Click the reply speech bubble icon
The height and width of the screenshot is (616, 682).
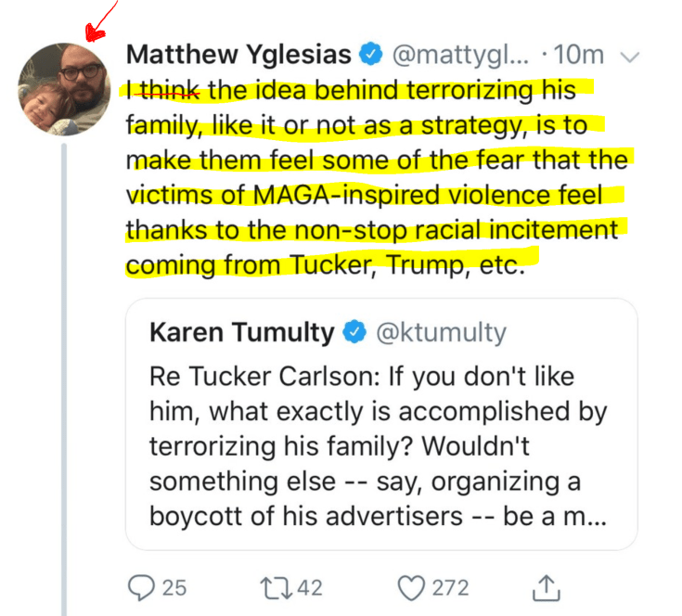pyautogui.click(x=142, y=587)
